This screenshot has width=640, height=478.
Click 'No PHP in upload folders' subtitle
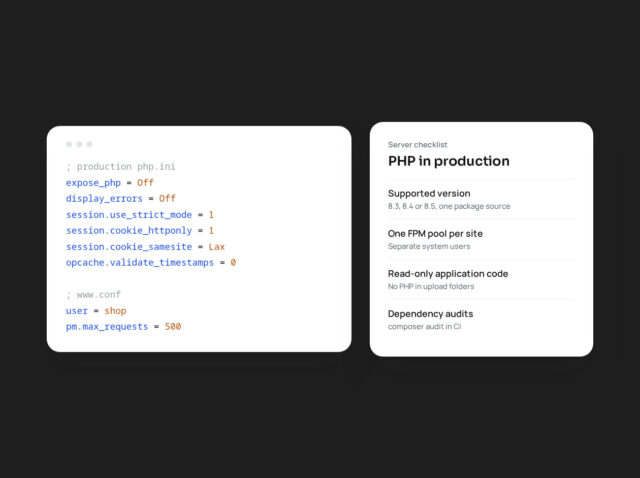(431, 286)
